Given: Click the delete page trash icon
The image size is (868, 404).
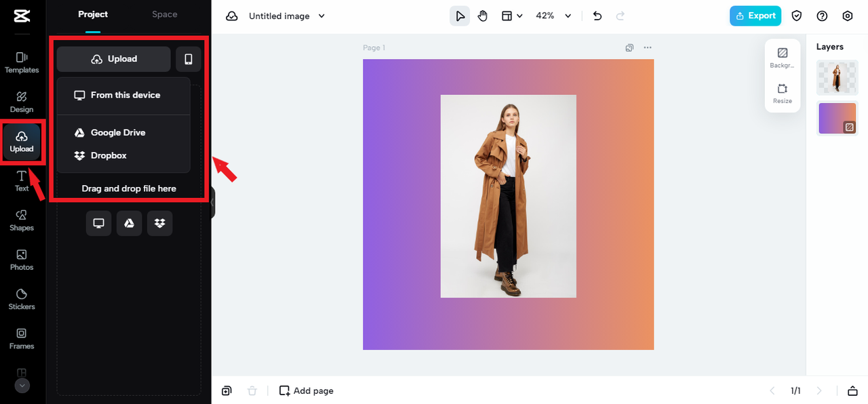Looking at the screenshot, I should [x=252, y=391].
